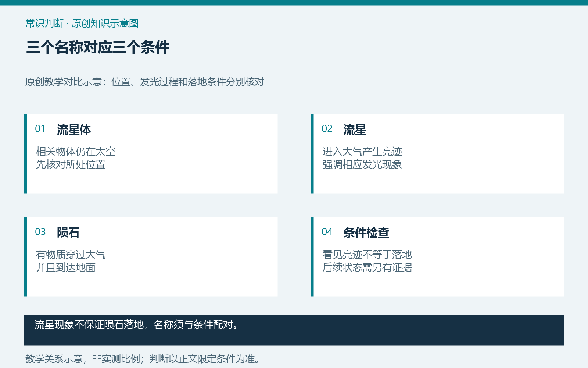
Task: Click the line 强调相应发光现象
Action: (x=362, y=164)
